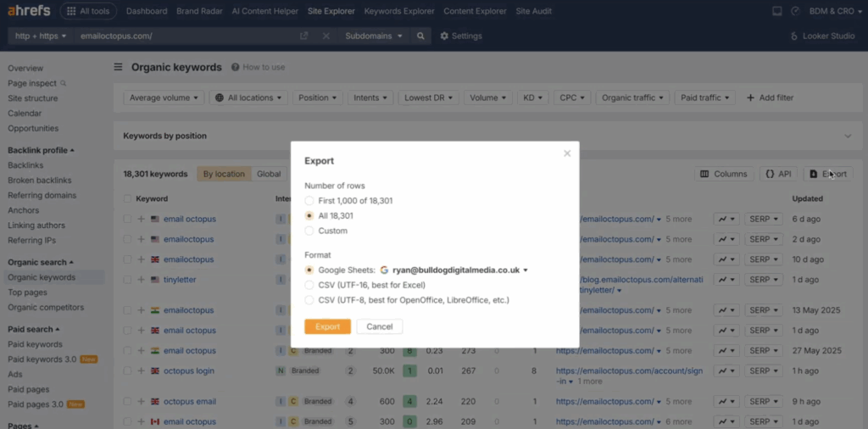Open the Columns selector
This screenshot has height=429, width=868.
pos(724,174)
